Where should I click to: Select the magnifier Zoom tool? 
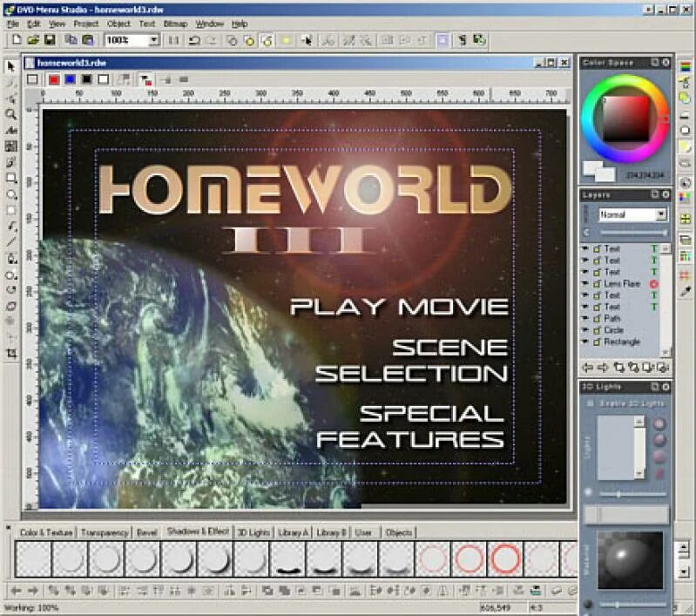pyautogui.click(x=11, y=114)
